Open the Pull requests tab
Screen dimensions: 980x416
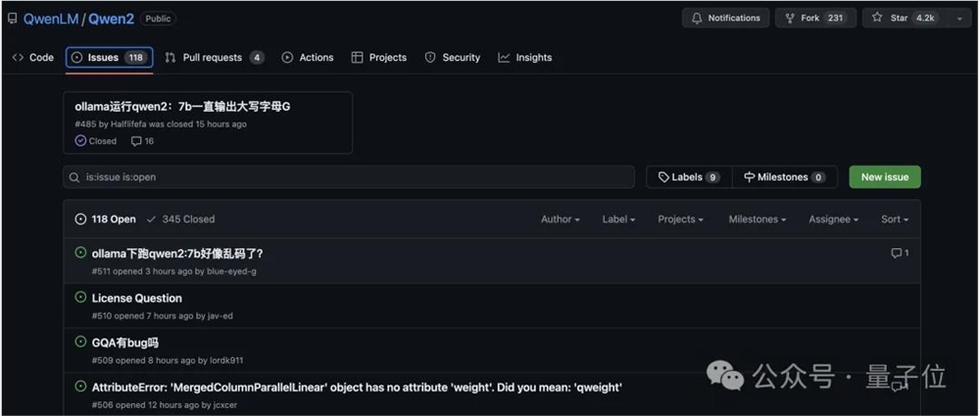[215, 58]
